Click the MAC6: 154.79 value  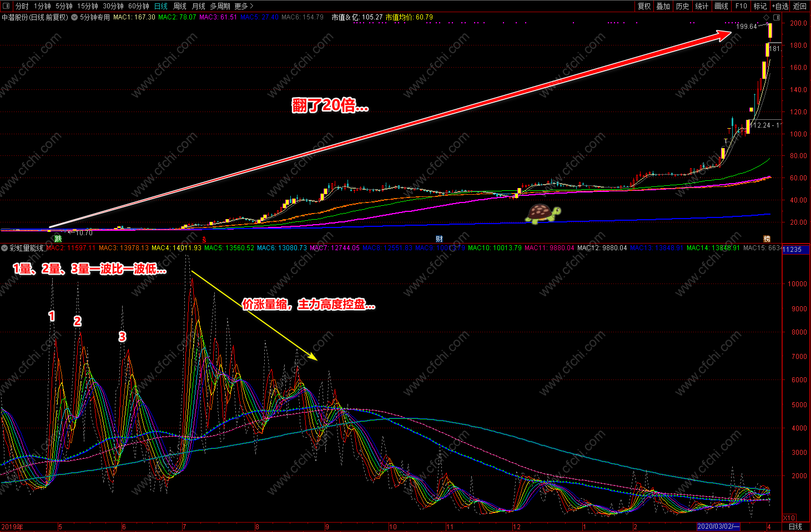[303, 17]
